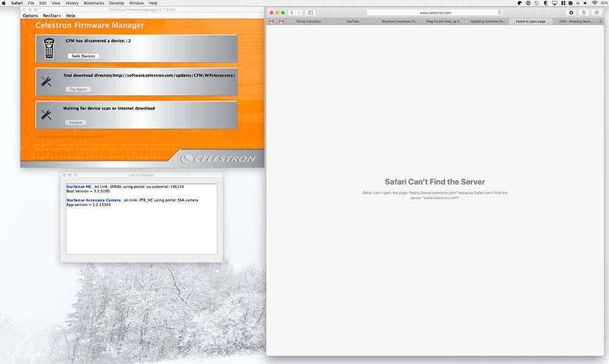Click the 1Password-style circular menu bar icon
609x364 pixels.
528,2
